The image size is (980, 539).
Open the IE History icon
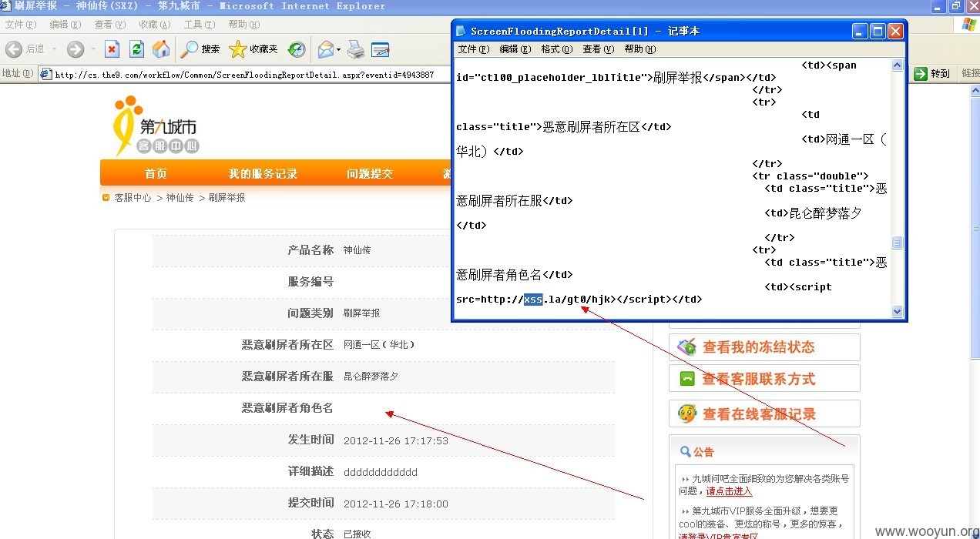click(x=297, y=49)
